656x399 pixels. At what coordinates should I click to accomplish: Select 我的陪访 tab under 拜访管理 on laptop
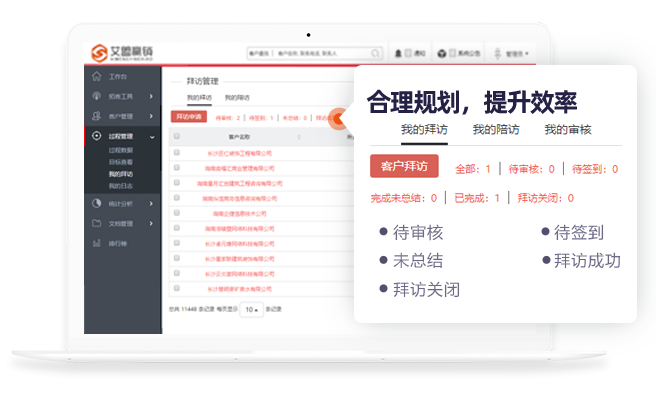click(x=237, y=97)
